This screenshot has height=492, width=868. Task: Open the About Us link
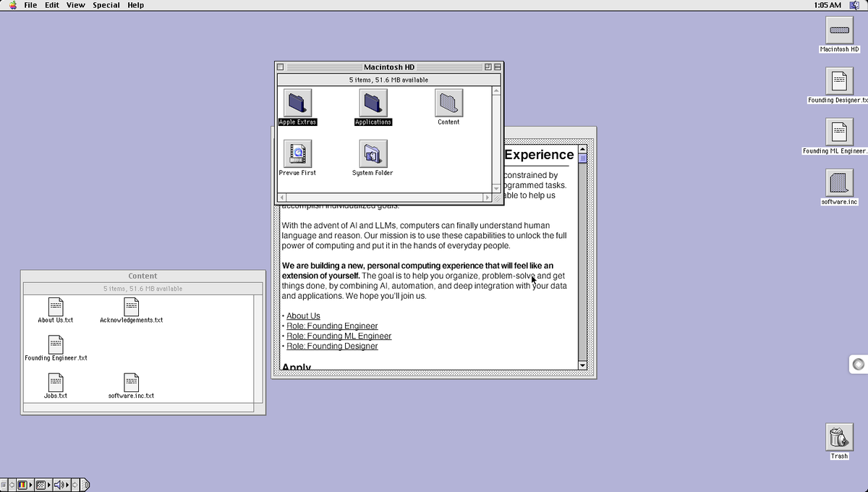(303, 316)
